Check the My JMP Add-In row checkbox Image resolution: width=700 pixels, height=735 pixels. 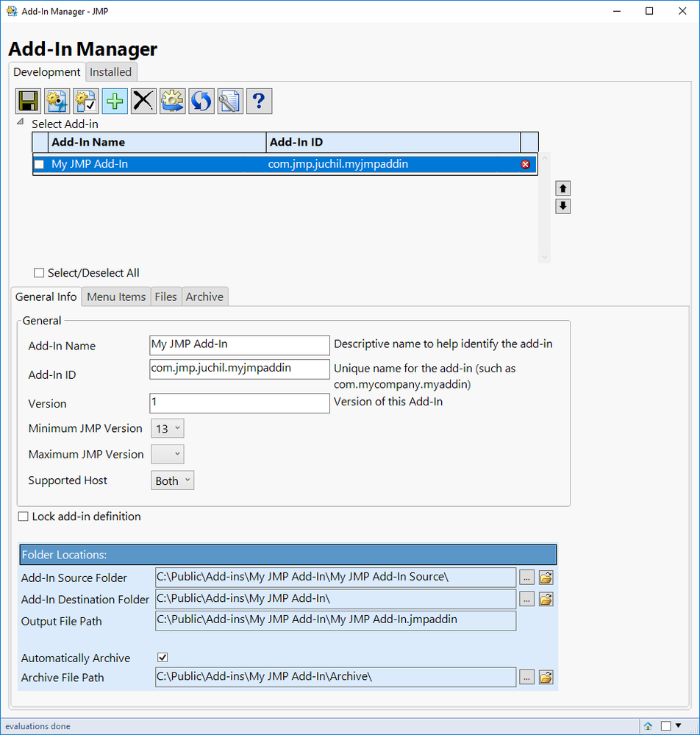pos(40,165)
